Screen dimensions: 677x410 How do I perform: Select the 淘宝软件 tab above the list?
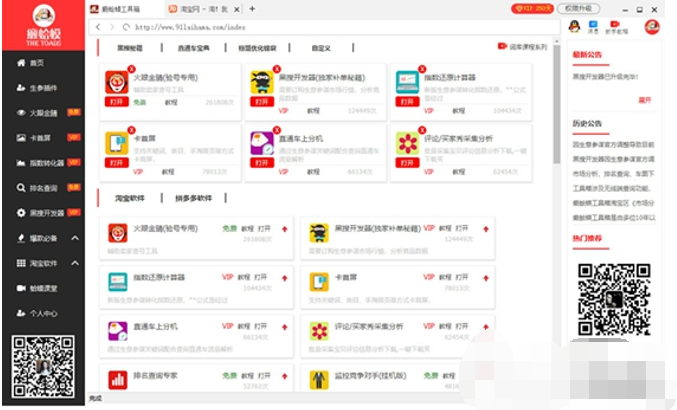click(130, 198)
